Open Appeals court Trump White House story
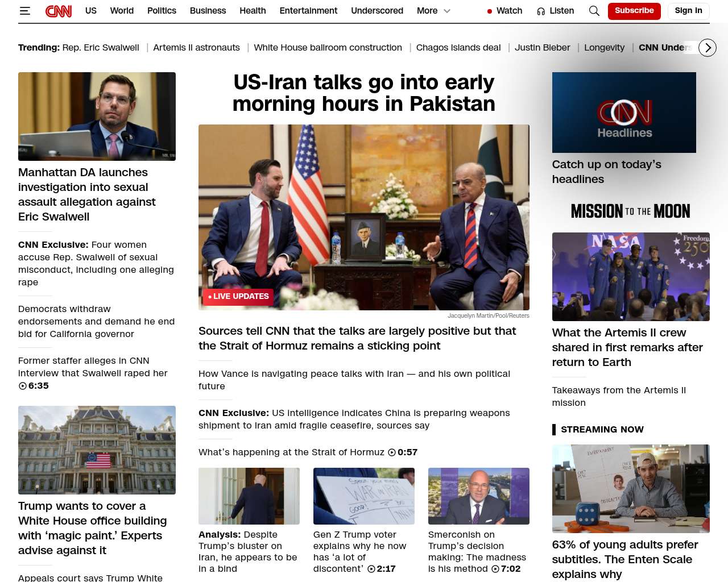This screenshot has height=582, width=728. click(90, 577)
